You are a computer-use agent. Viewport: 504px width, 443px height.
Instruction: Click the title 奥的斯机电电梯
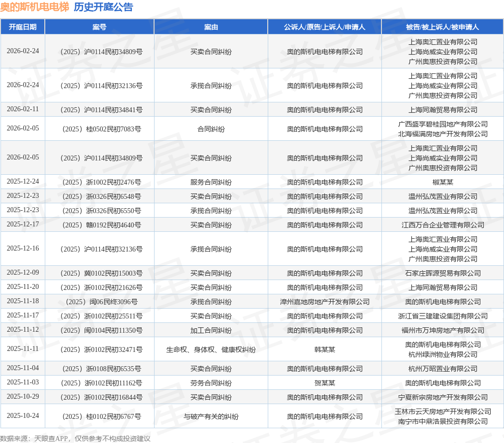click(34, 7)
